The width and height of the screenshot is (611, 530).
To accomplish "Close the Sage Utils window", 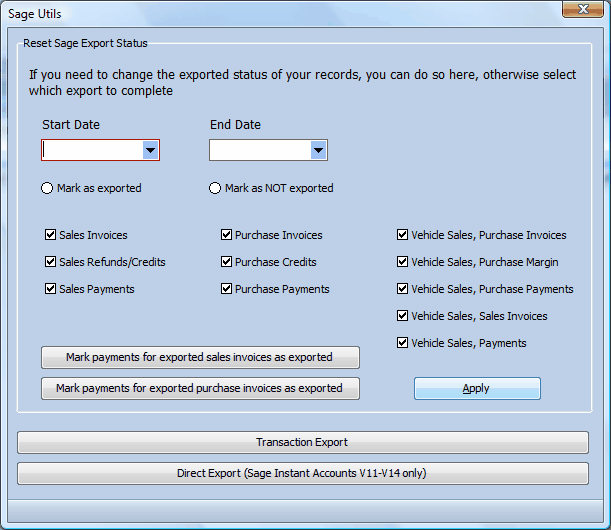I will click(x=583, y=9).
